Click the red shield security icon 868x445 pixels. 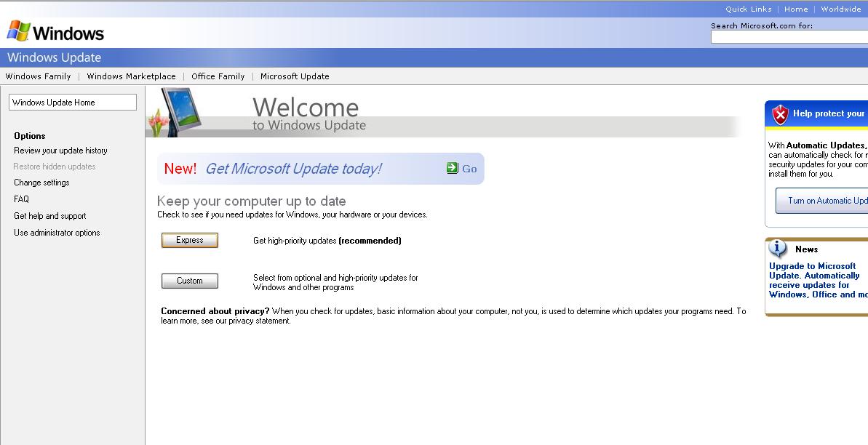780,114
